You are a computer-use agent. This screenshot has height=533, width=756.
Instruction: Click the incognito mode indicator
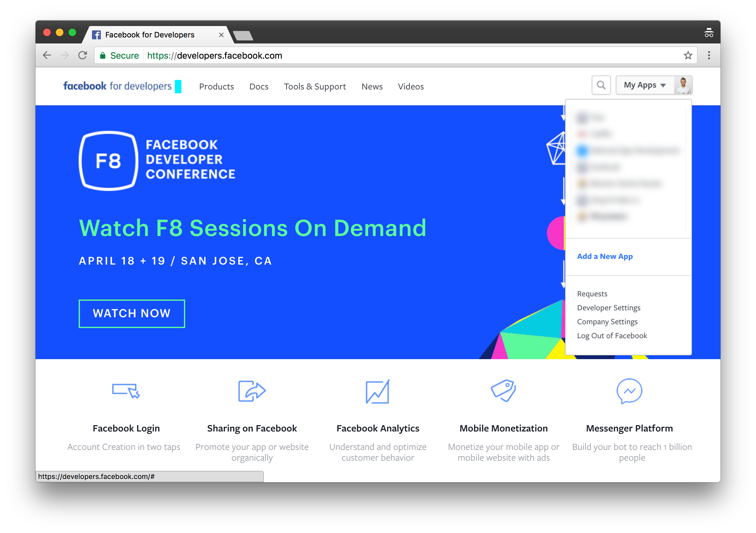pos(708,33)
